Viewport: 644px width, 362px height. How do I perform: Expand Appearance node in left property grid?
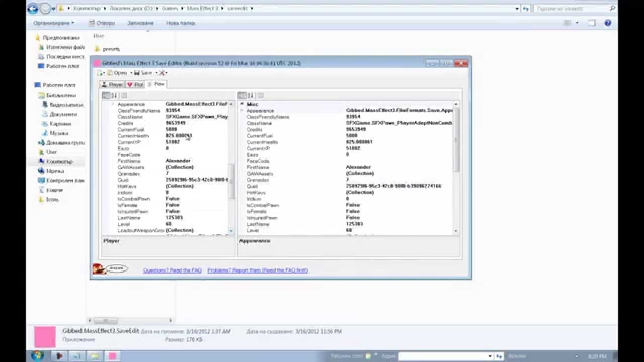(112, 104)
